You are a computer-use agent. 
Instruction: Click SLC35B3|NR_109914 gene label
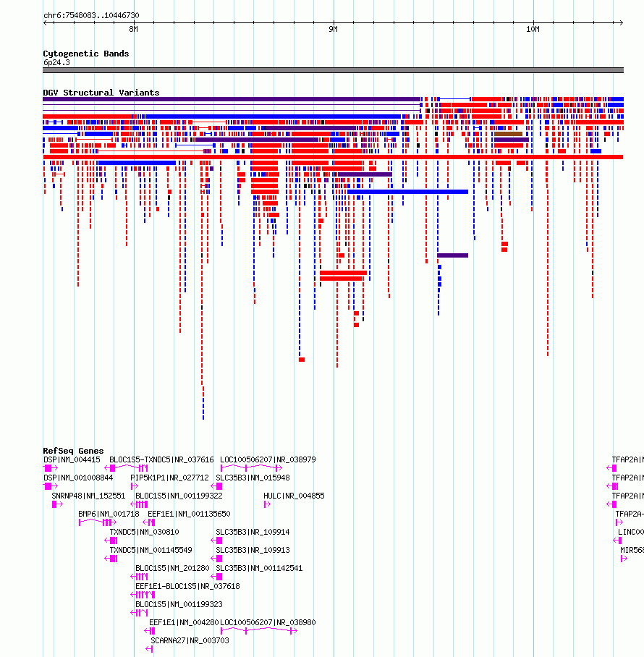(x=253, y=532)
